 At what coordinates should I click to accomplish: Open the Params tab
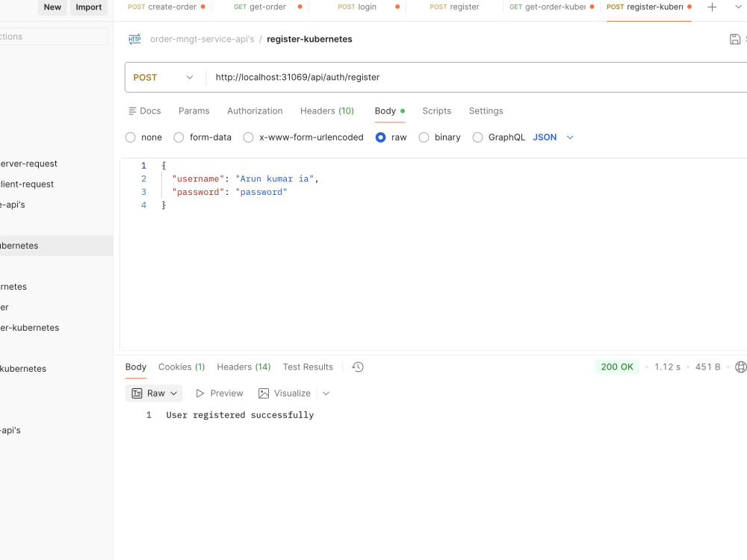click(194, 111)
